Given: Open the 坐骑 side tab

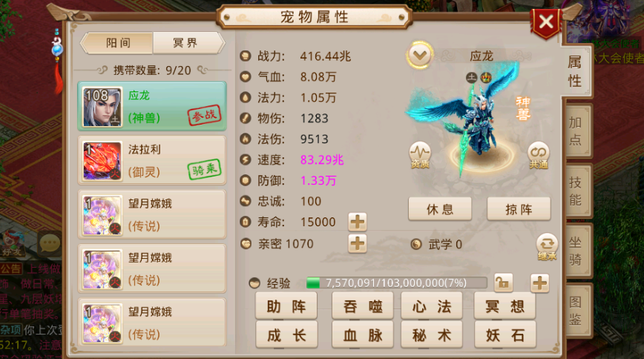Looking at the screenshot, I should (x=576, y=251).
